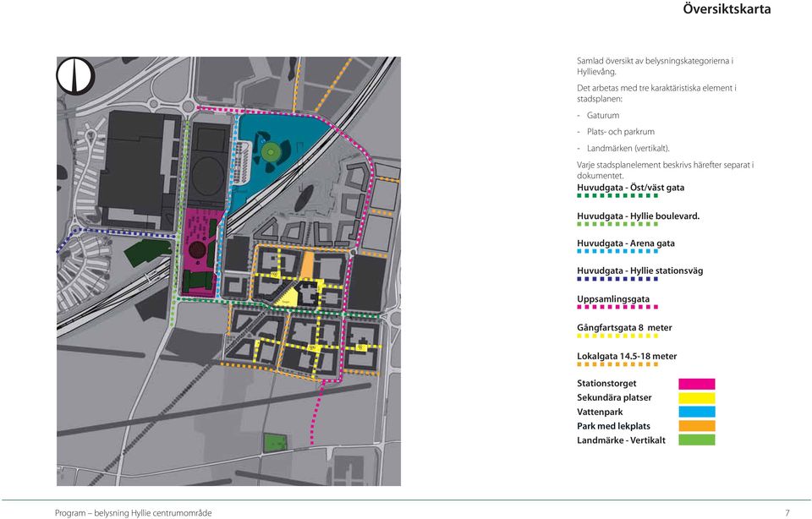This screenshot has width=812, height=519.
Task: Click the page number 7 in footer
Action: coord(787,513)
